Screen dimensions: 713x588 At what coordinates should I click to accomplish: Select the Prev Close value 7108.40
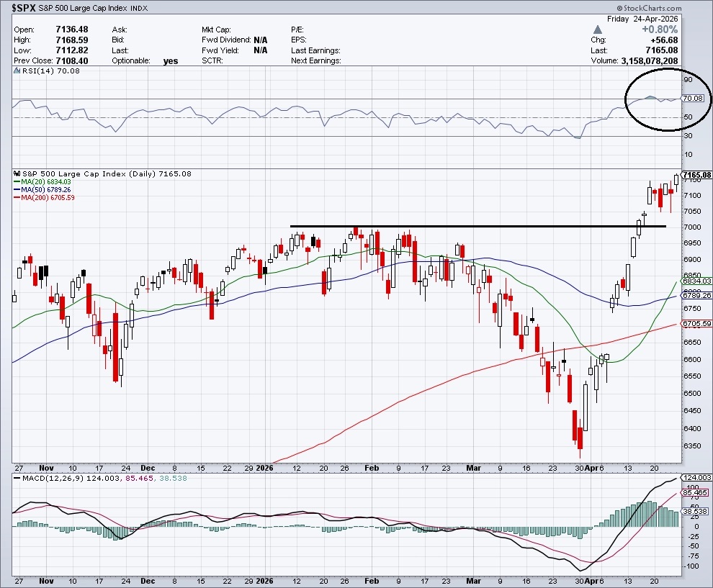pyautogui.click(x=72, y=61)
